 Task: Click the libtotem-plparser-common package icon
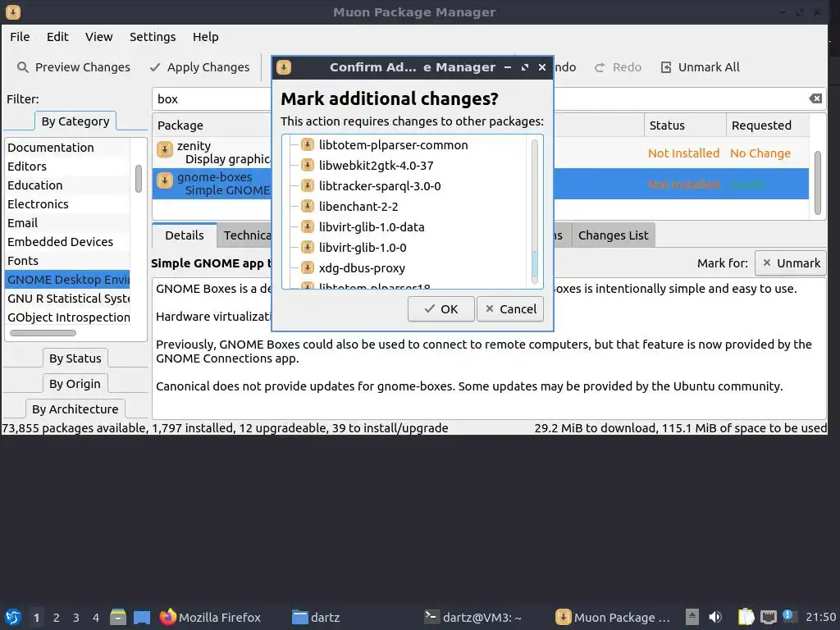[307, 144]
